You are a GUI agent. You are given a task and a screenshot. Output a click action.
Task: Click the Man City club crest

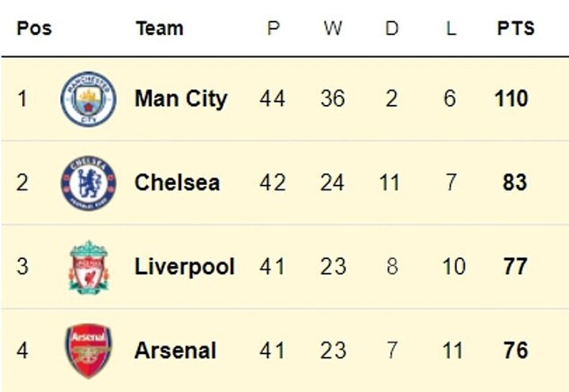tap(89, 99)
